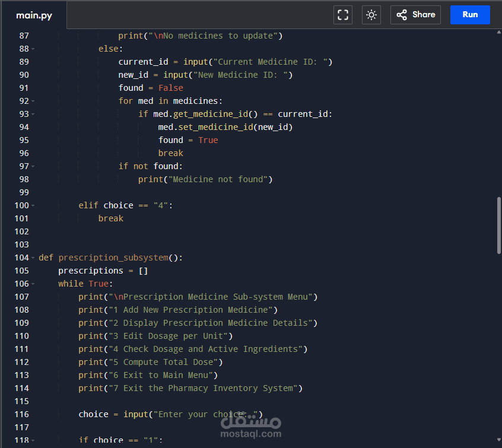Click the 'break' keyword on line 101
502x448 pixels.
[x=111, y=219]
